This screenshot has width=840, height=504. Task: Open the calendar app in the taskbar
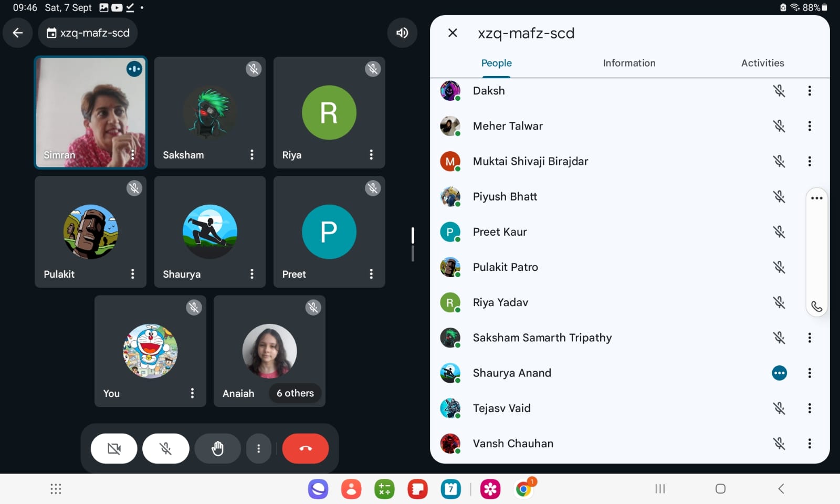(x=451, y=489)
